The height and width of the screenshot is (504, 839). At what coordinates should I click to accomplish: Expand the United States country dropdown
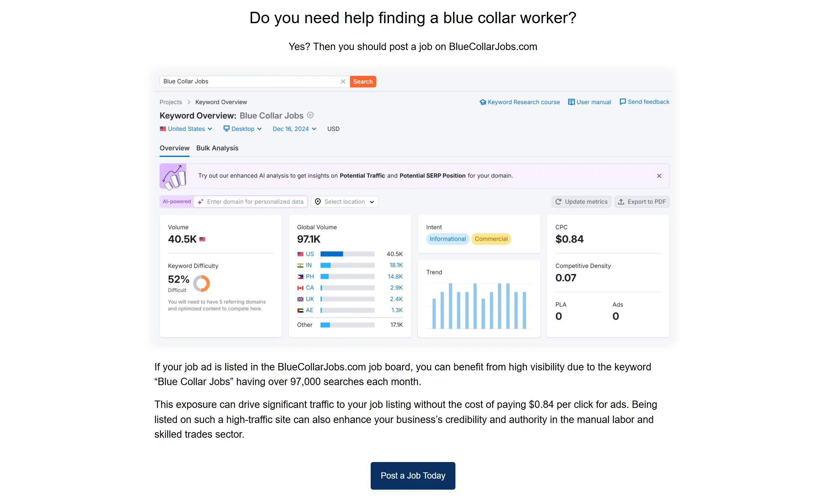186,129
